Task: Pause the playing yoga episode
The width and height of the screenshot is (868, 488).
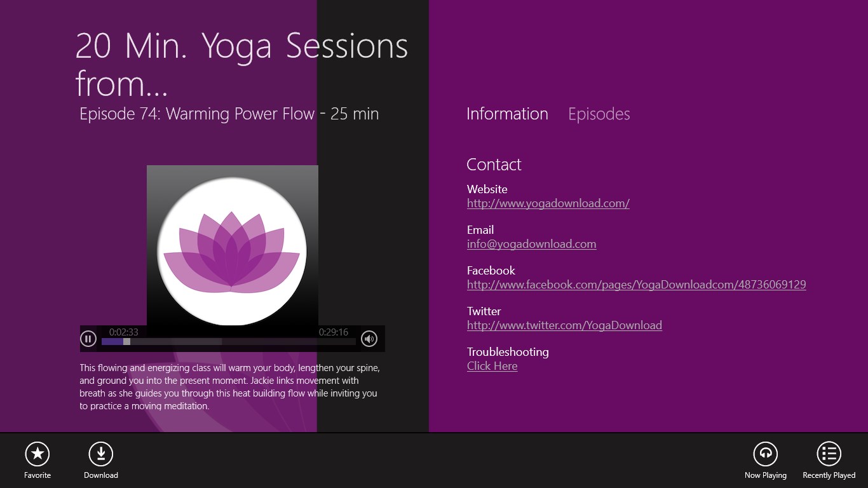Action: click(x=88, y=339)
